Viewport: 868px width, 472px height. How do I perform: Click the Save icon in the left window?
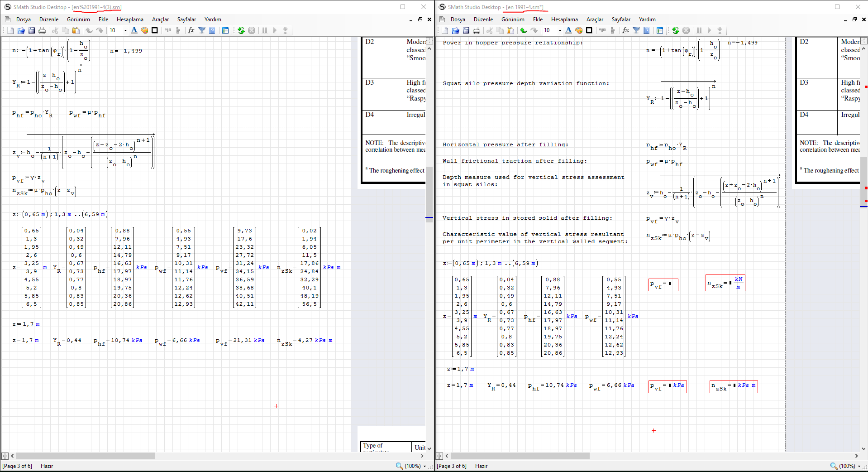tap(32, 30)
